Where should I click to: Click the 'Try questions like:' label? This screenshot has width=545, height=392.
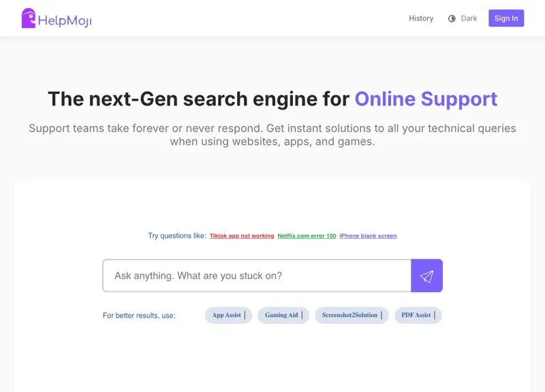click(x=177, y=236)
